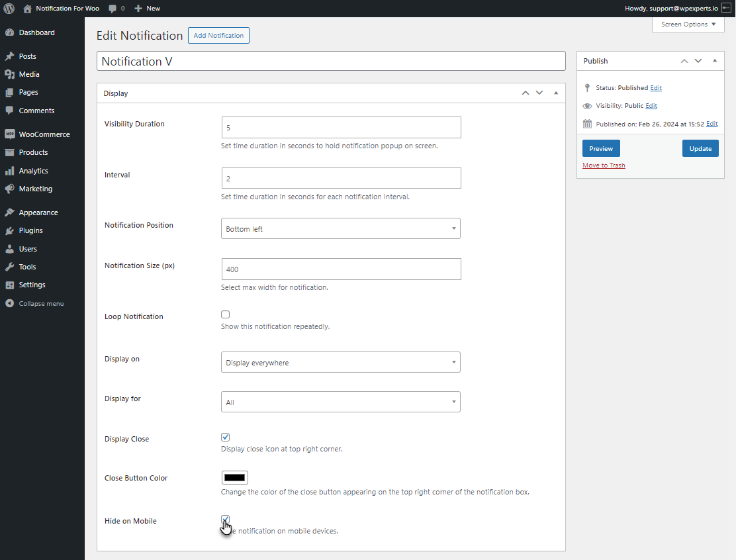Click the Notification Size input field
The height and width of the screenshot is (560, 736).
point(342,269)
